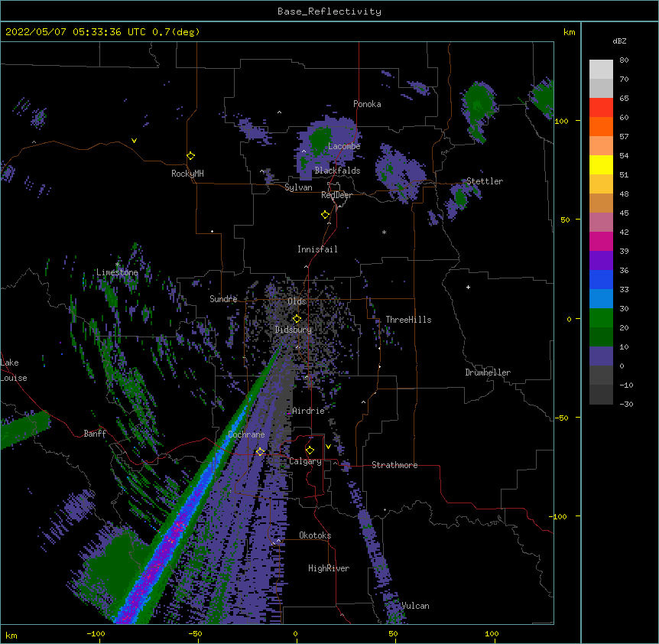Click the yellow V marker northwest of RockyMH
659x644 pixels.
tap(134, 141)
